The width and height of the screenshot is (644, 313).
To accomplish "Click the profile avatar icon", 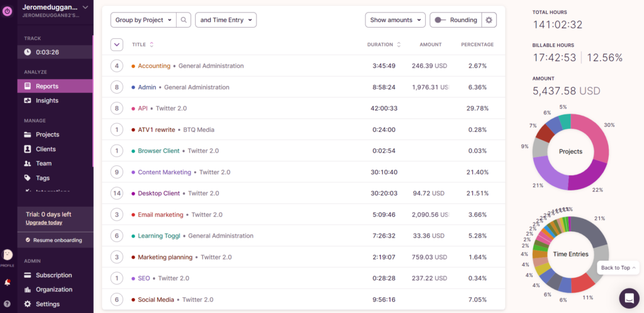I will [x=8, y=255].
